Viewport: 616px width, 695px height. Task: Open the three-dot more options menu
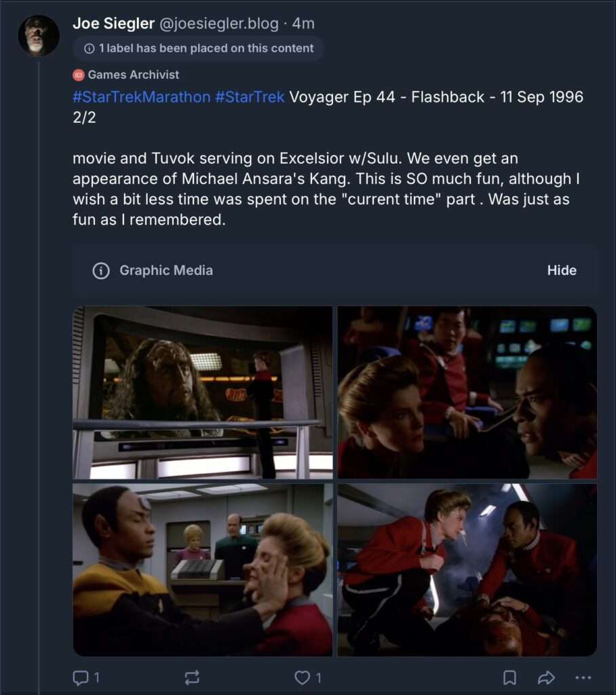[583, 677]
